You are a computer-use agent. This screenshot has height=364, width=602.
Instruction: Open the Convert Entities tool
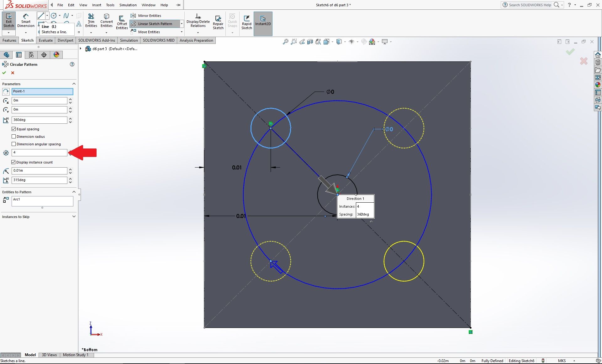106,20
